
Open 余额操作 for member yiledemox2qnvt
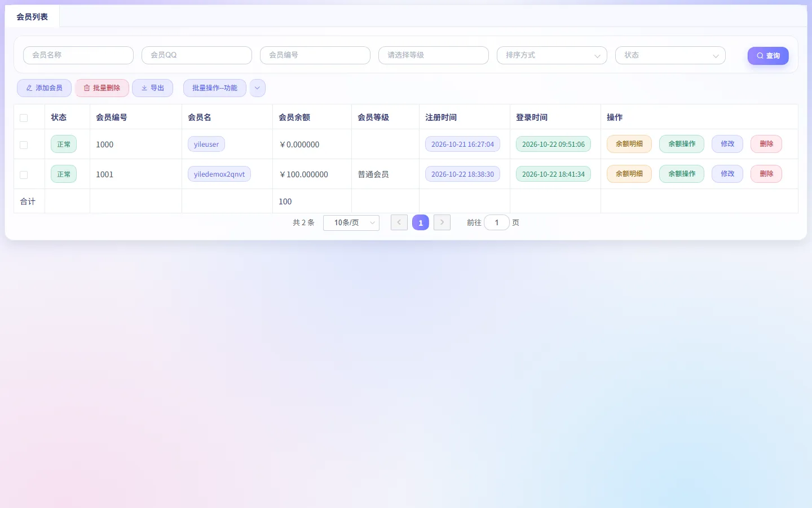click(x=682, y=174)
